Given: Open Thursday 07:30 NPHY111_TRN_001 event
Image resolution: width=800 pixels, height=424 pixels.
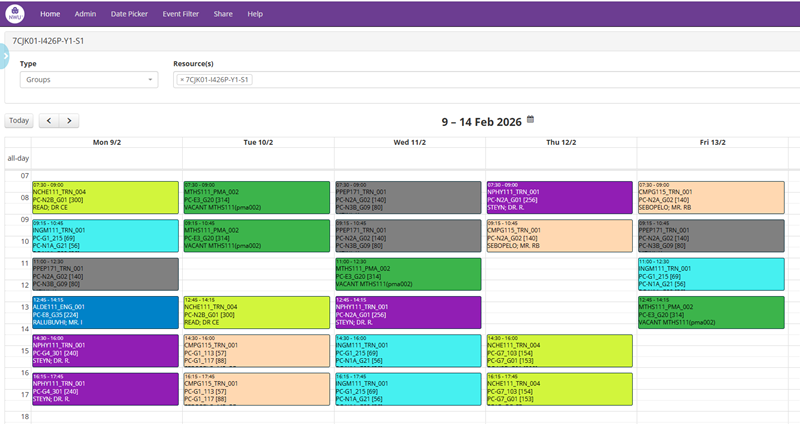Looking at the screenshot, I should pos(560,197).
